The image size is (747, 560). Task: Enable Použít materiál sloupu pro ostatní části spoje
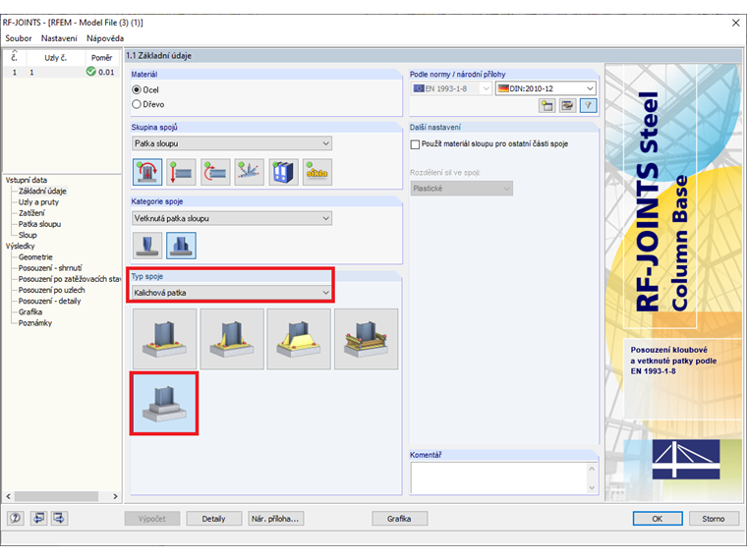click(415, 143)
